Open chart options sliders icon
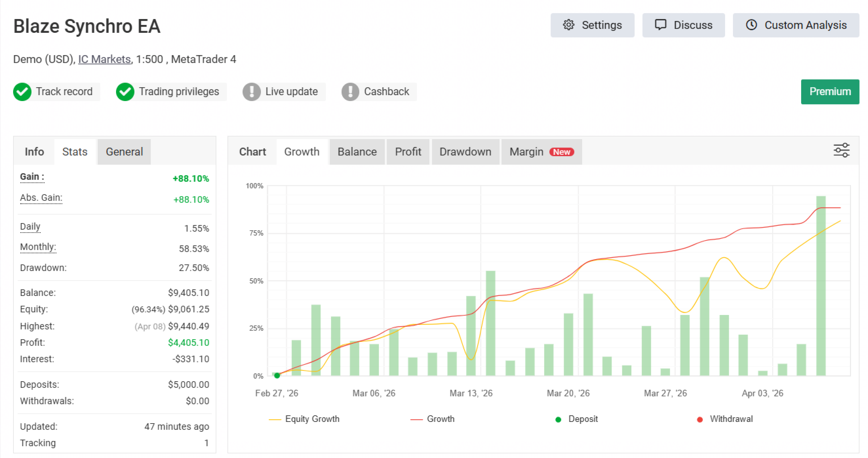This screenshot has width=868, height=458. tap(841, 150)
